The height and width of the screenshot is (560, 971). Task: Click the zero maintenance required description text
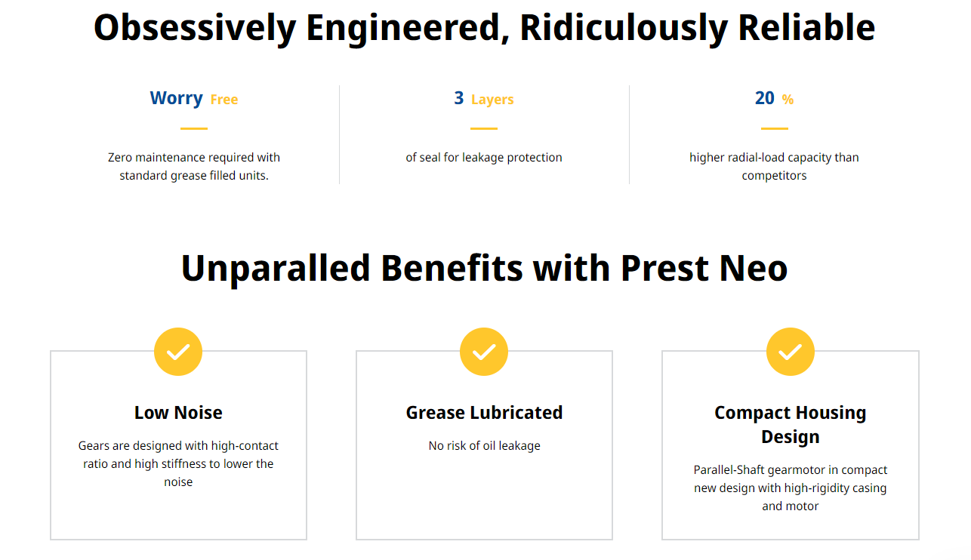coord(194,167)
